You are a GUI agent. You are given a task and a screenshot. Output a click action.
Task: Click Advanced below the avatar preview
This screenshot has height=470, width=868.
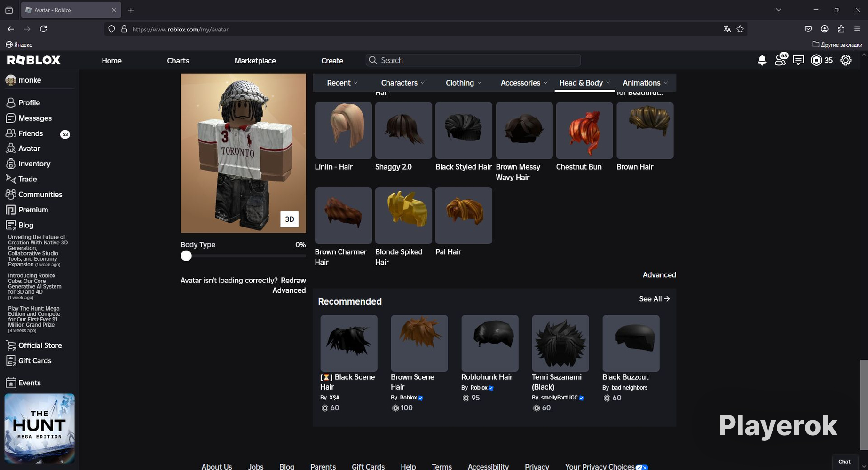tap(289, 290)
